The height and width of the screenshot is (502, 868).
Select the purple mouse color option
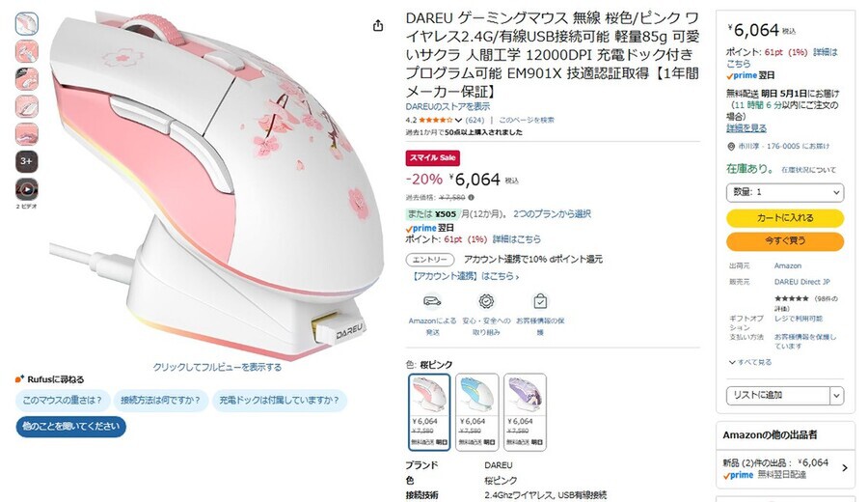525,411
